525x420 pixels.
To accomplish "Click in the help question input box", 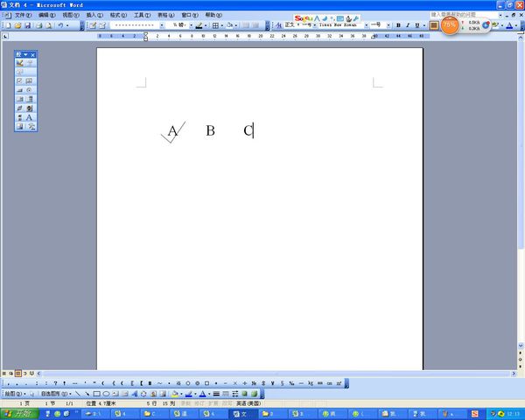I will click(x=464, y=15).
